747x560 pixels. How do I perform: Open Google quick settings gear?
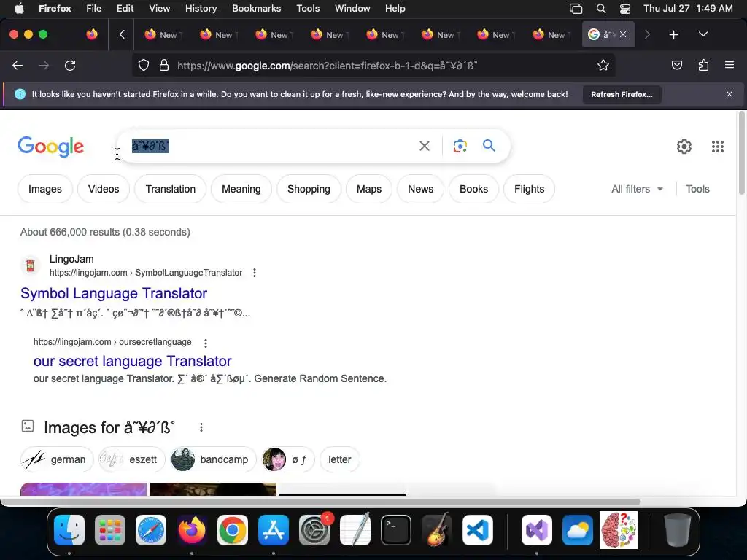684,146
